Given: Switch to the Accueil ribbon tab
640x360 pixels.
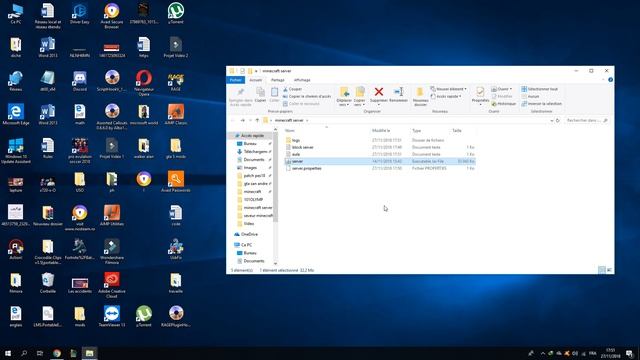Looking at the screenshot, I should [x=256, y=80].
